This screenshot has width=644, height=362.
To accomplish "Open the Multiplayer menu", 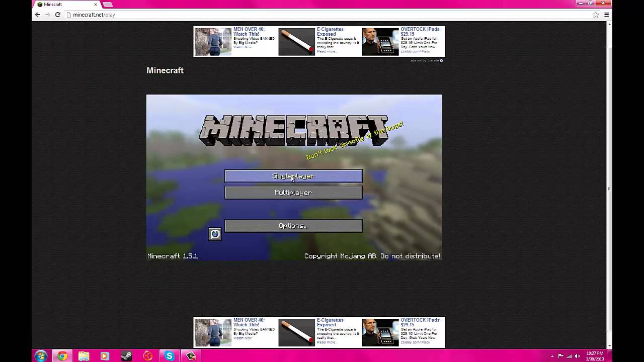I will (293, 193).
